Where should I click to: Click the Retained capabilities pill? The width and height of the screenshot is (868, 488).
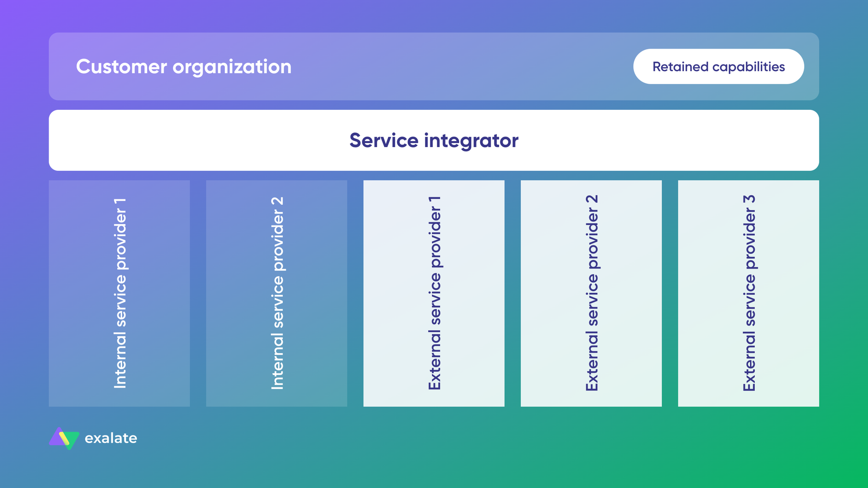point(718,66)
